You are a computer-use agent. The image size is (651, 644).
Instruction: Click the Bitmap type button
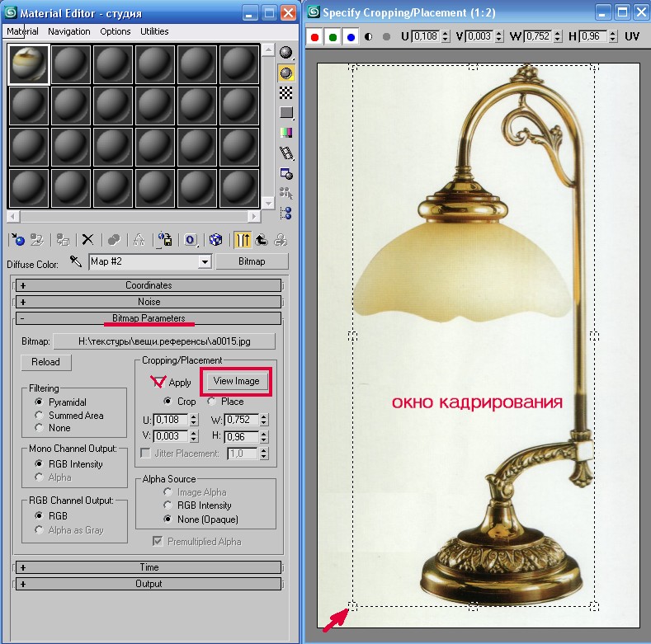(252, 261)
